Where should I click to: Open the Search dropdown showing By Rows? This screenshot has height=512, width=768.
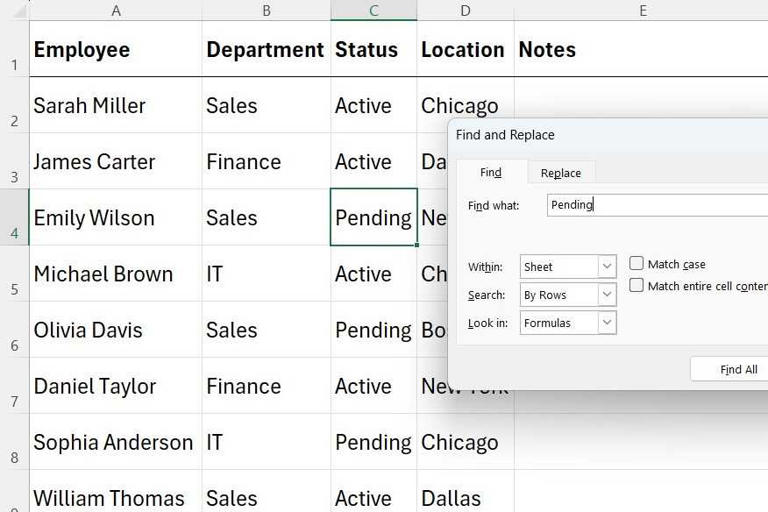(568, 294)
